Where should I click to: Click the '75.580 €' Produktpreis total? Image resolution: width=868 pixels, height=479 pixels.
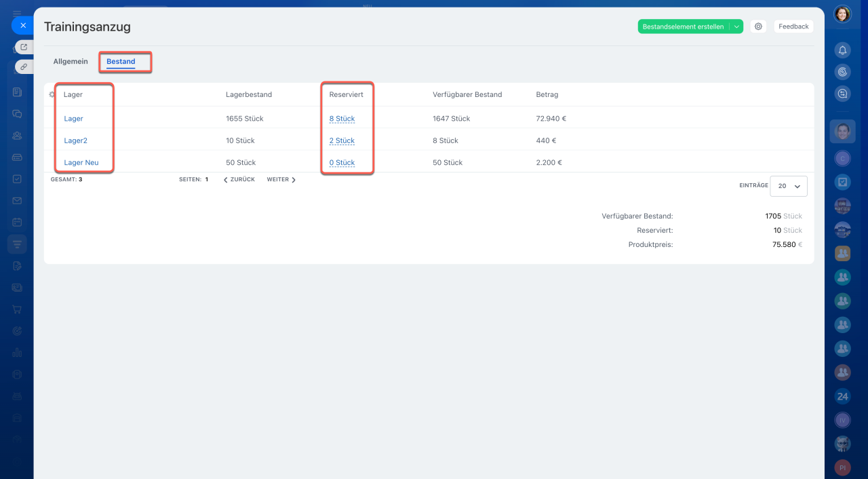click(787, 245)
